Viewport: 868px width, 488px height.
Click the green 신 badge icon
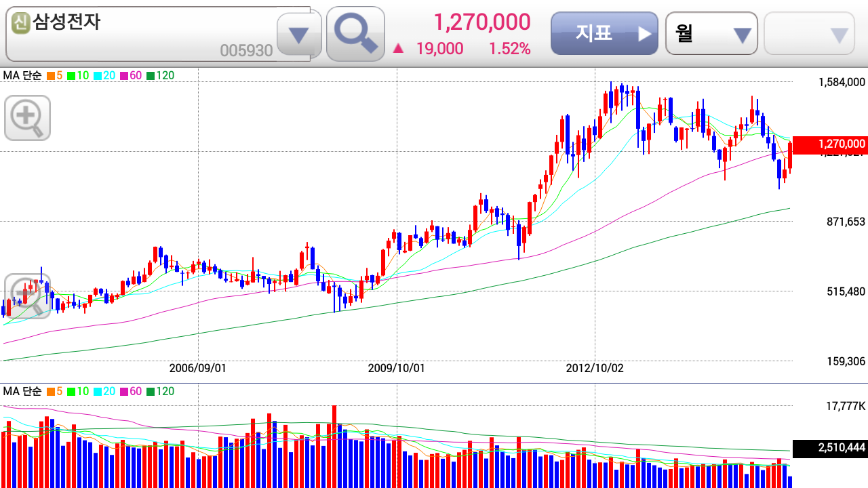[x=21, y=24]
